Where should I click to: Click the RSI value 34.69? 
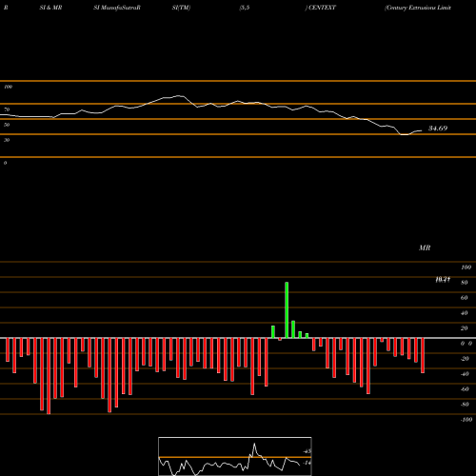click(x=438, y=129)
